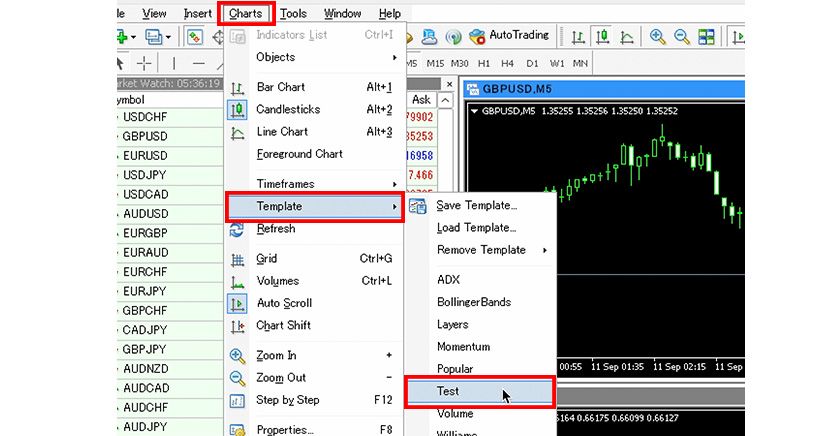Expand Remove Template submenu
The width and height of the screenshot is (840, 436).
click(x=480, y=250)
